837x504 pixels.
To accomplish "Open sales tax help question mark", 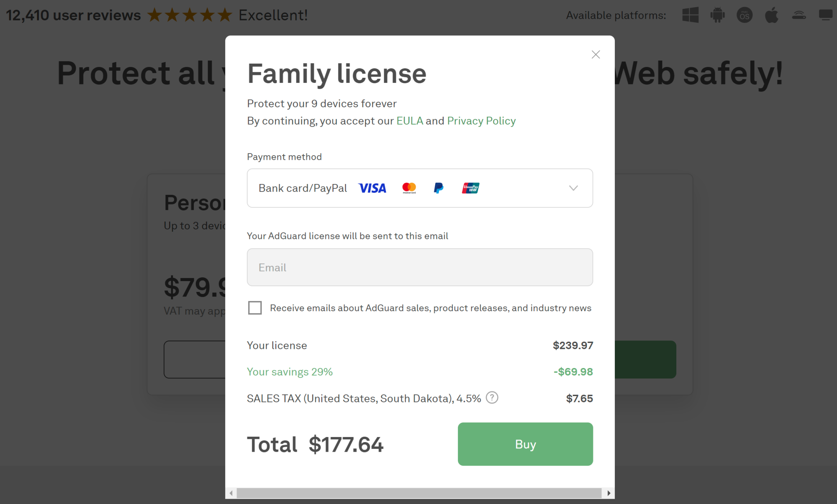I will tap(492, 397).
